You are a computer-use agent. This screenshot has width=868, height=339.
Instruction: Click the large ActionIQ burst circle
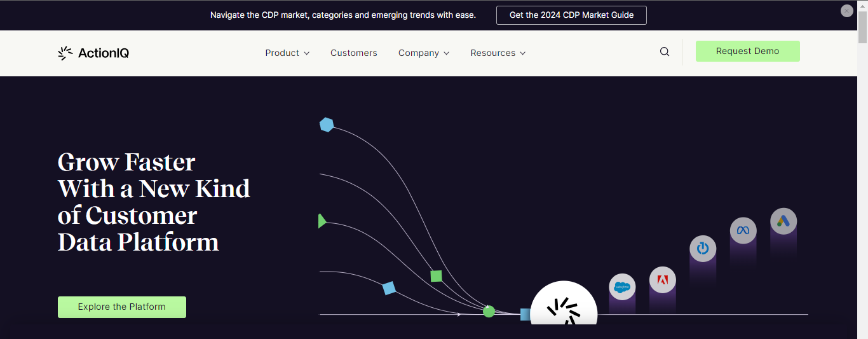coord(564,306)
